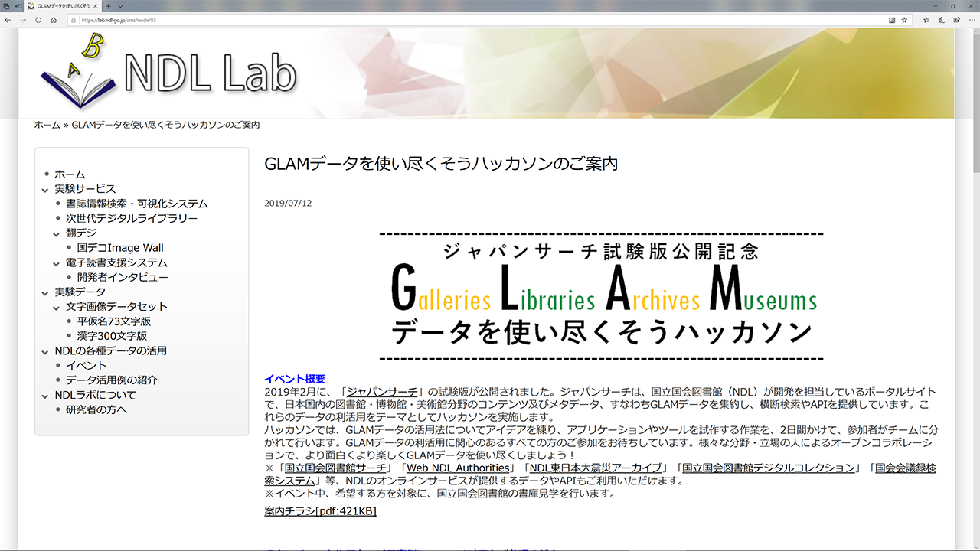Open 開発者インタビュー sidebar link

coord(122,277)
